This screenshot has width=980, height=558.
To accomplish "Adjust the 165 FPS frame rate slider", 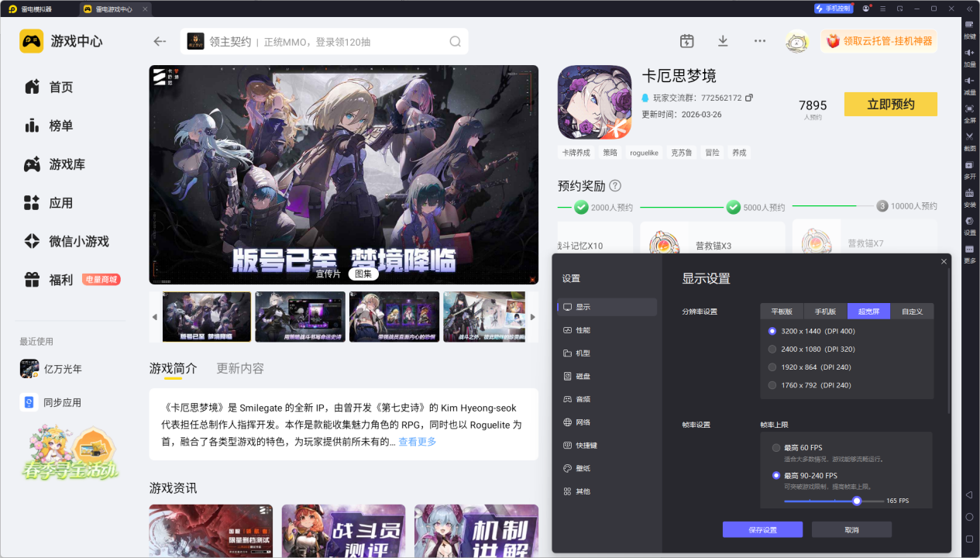I will click(x=857, y=501).
